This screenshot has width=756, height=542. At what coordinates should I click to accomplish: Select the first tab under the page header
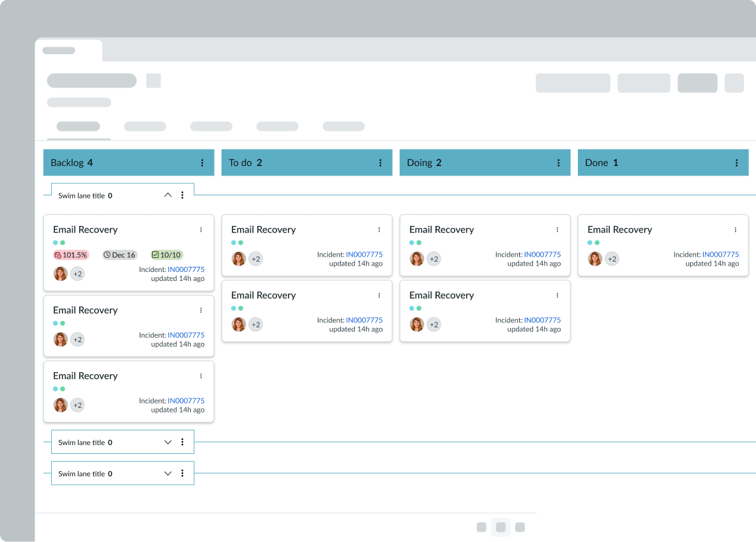(78, 126)
